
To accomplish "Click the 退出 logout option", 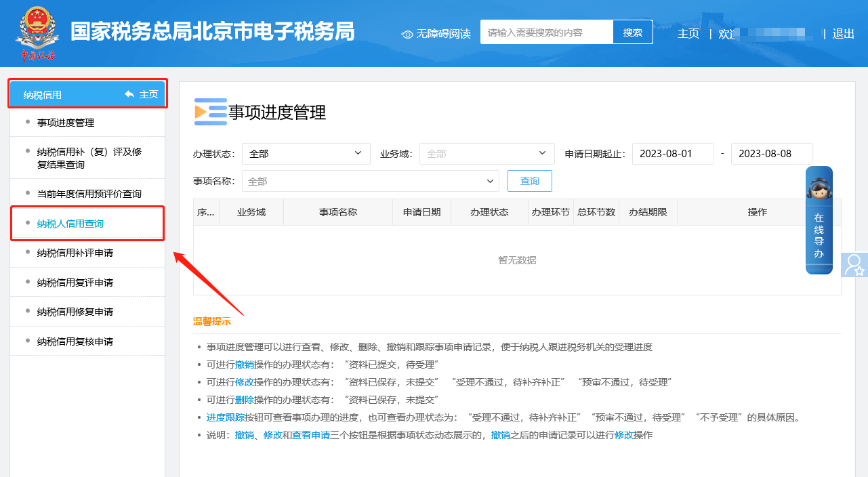I will (x=842, y=34).
